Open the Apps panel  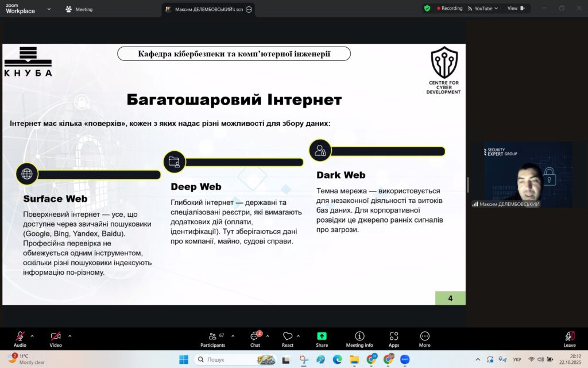(x=394, y=339)
